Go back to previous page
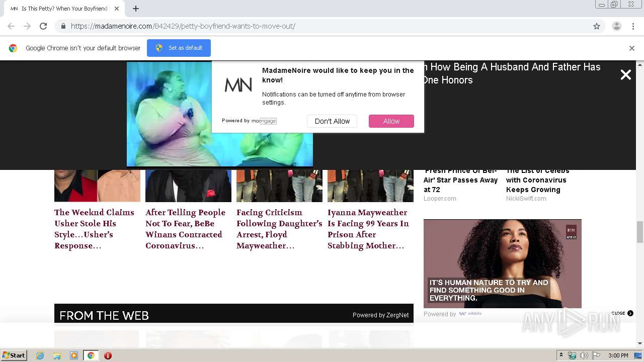The image size is (644, 362). [x=11, y=26]
